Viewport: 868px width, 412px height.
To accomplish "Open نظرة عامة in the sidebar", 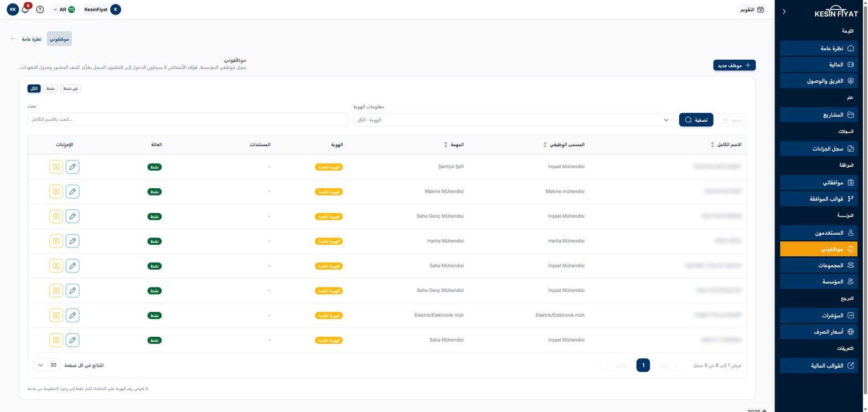I will 819,48.
